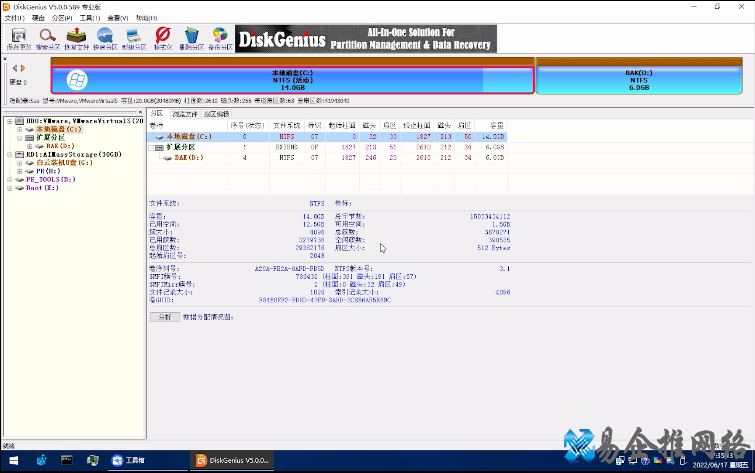The width and height of the screenshot is (755, 473).
Task: Switch to the 扇区编辑 tab
Action: [217, 114]
